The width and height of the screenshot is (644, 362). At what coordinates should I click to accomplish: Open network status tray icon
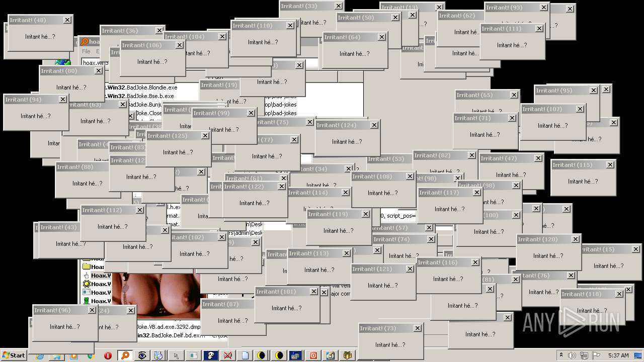585,355
